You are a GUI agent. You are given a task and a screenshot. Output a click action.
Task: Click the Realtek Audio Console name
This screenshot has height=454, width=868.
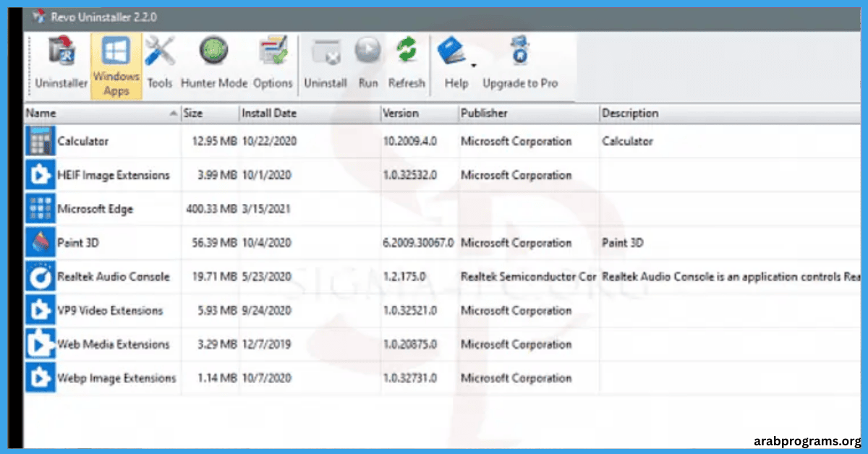pyautogui.click(x=114, y=277)
